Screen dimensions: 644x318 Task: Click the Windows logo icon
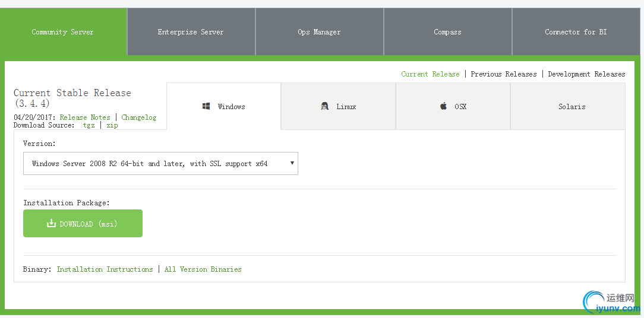(206, 106)
